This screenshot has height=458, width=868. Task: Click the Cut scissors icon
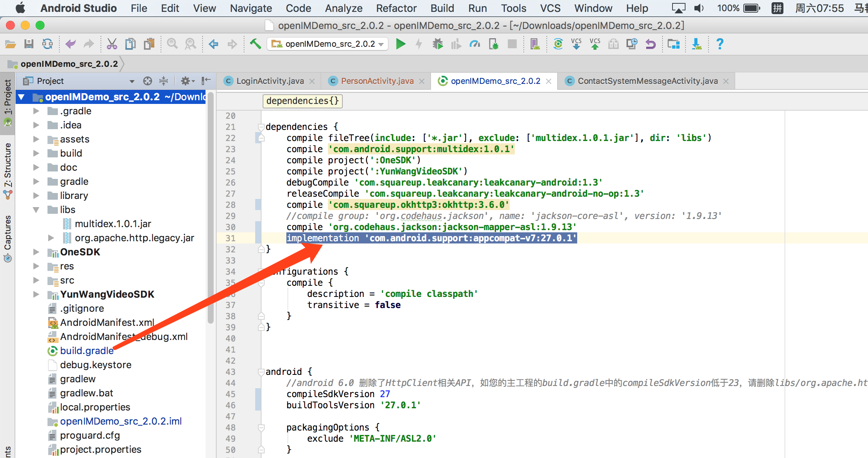coord(112,44)
